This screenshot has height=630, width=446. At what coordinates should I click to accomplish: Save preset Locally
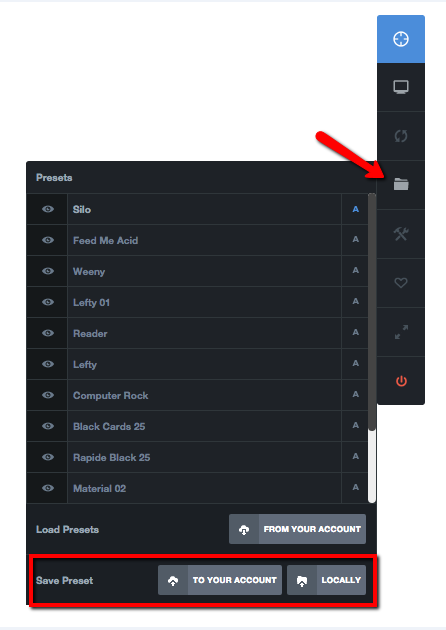click(x=326, y=580)
